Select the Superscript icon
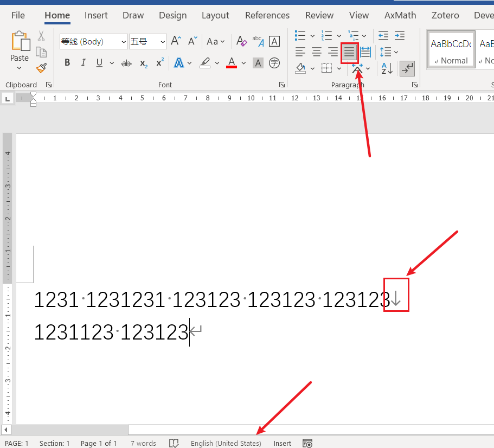 pyautogui.click(x=159, y=63)
